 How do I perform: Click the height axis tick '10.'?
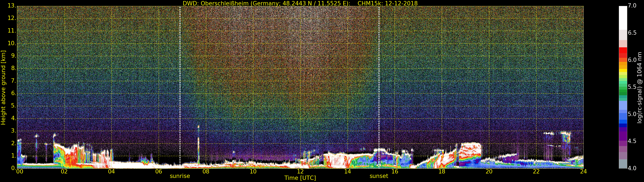12,43
